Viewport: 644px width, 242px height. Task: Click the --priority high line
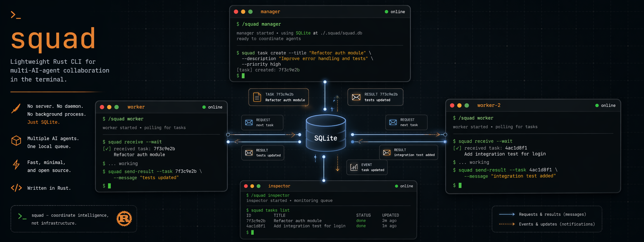tap(261, 64)
